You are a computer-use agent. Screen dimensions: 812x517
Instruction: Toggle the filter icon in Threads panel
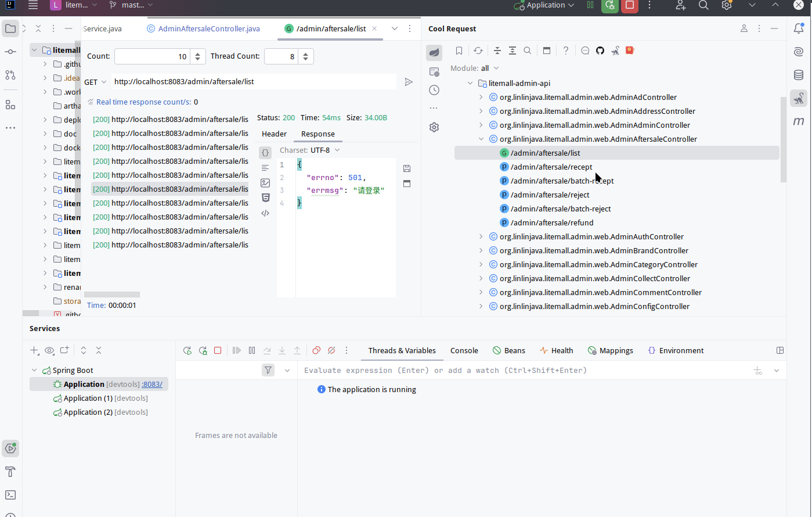[268, 370]
